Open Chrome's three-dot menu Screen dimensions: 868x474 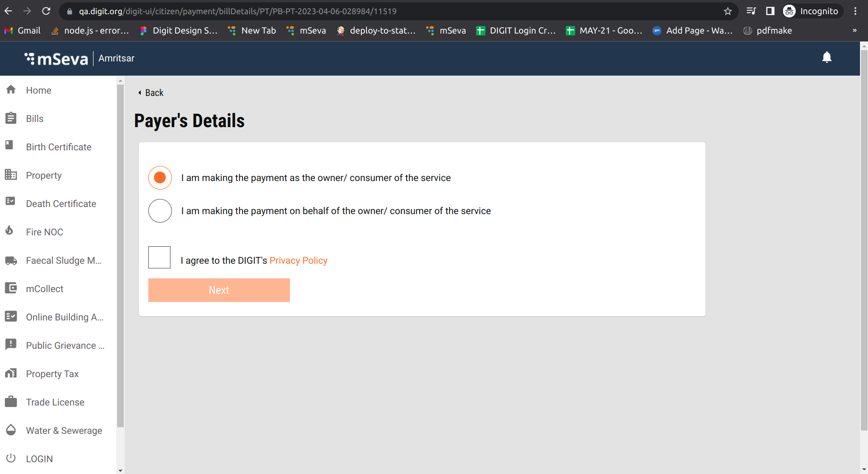855,11
